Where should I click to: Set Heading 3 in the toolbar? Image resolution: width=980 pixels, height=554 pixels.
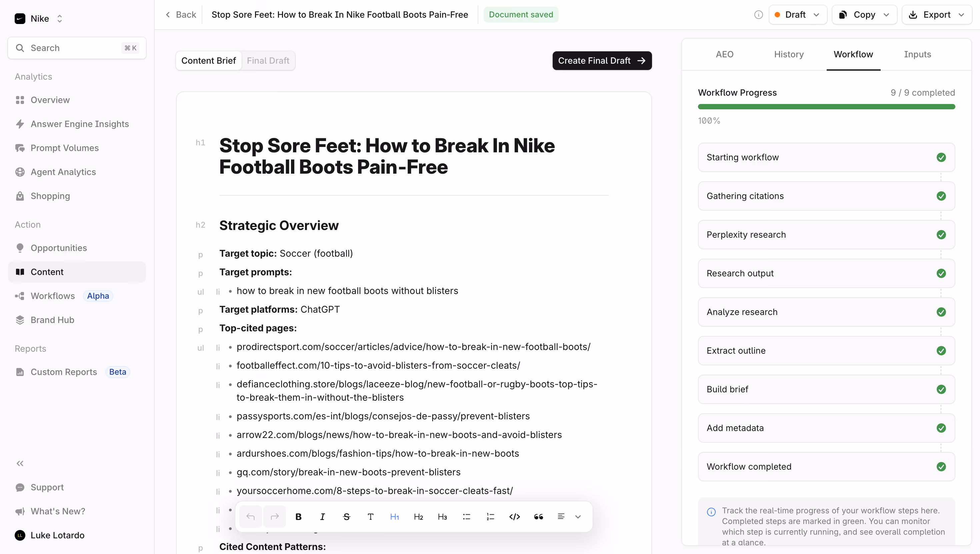click(x=442, y=516)
